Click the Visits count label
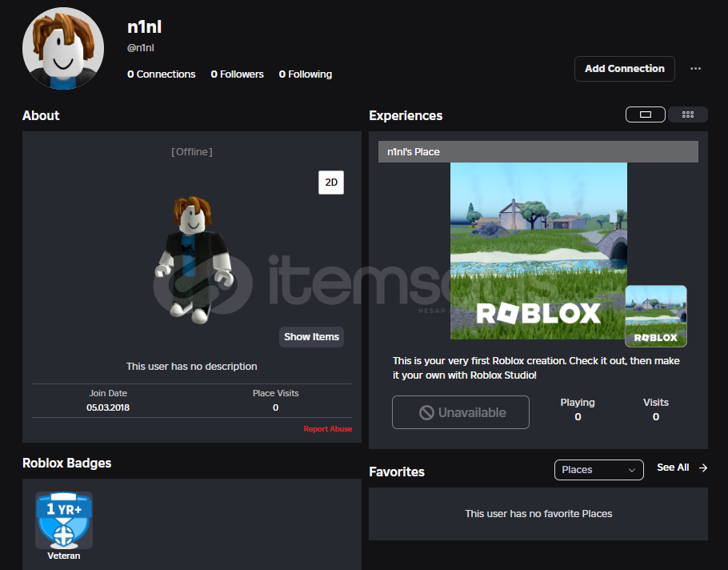 pyautogui.click(x=655, y=403)
